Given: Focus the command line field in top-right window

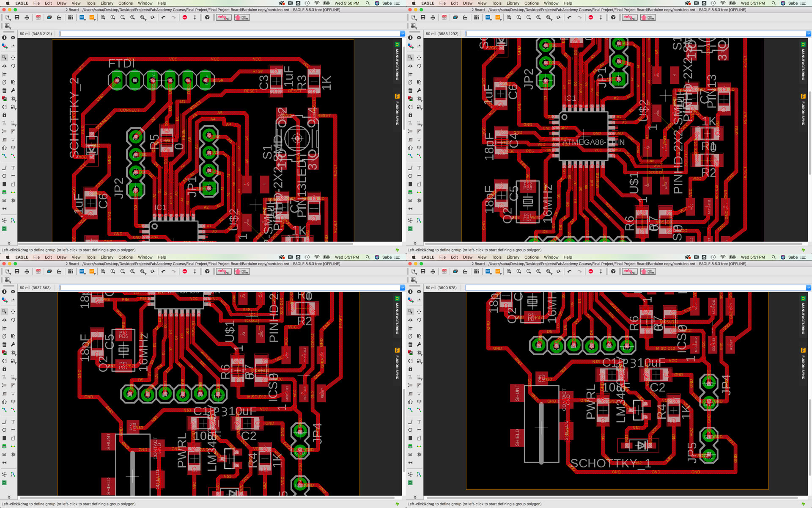Looking at the screenshot, I should point(634,33).
